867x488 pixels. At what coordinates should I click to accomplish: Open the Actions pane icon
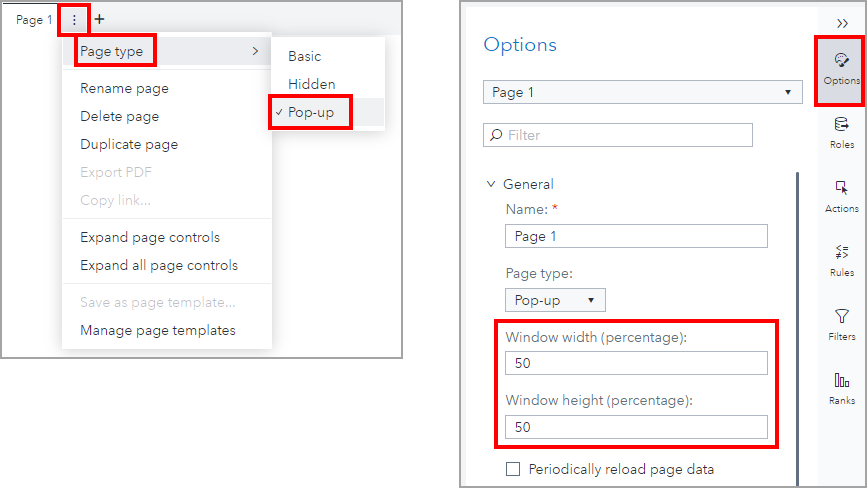click(841, 196)
